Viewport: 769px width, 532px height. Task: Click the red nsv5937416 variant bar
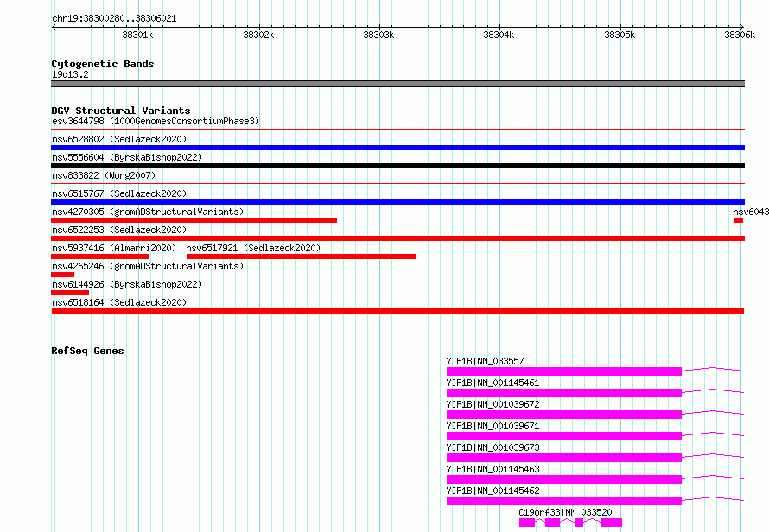(99, 256)
